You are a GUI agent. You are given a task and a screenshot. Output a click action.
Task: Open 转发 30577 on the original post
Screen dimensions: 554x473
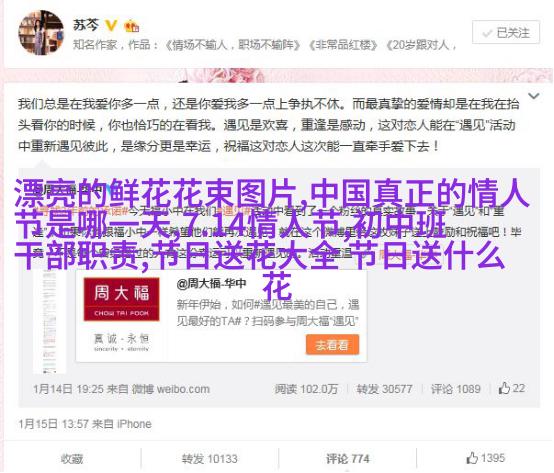click(x=384, y=389)
